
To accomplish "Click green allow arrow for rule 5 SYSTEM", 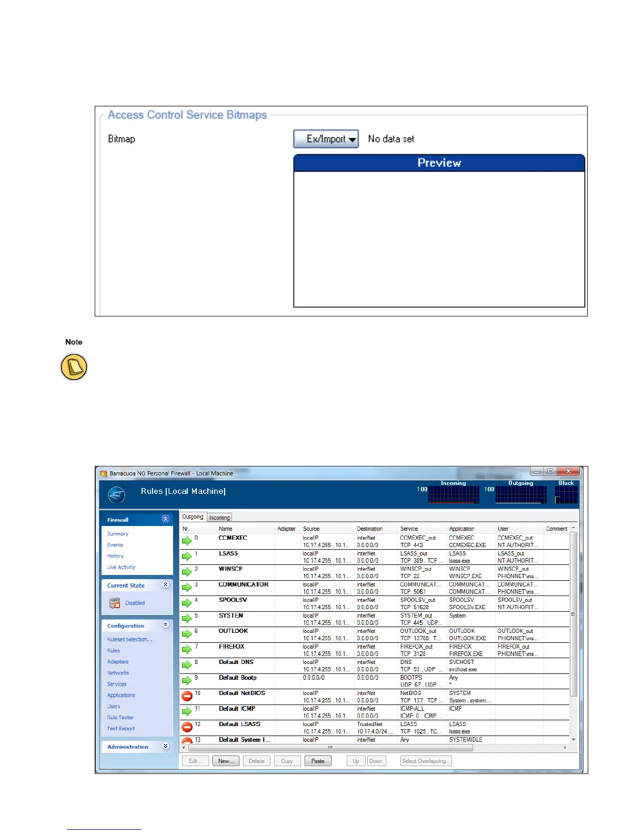I will (187, 619).
